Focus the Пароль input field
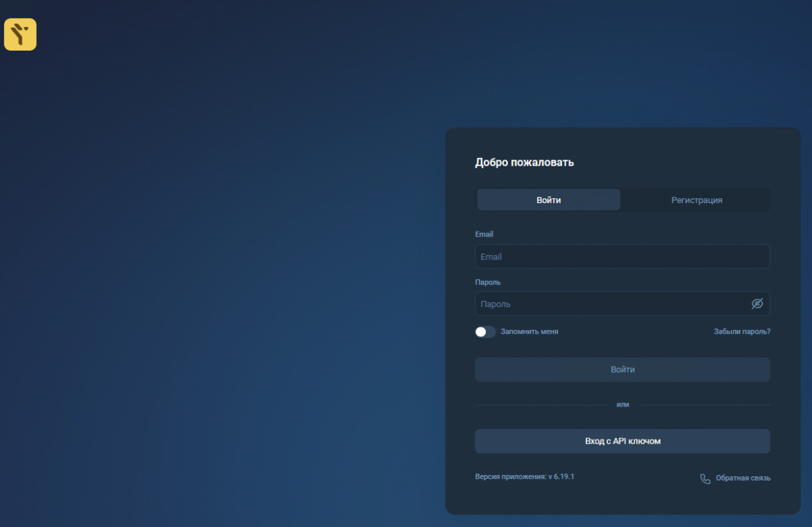812x527 pixels. tap(611, 304)
